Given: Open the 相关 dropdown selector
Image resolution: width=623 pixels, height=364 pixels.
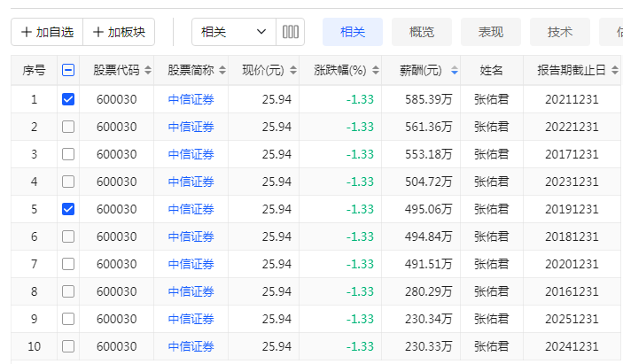Looking at the screenshot, I should 234,32.
